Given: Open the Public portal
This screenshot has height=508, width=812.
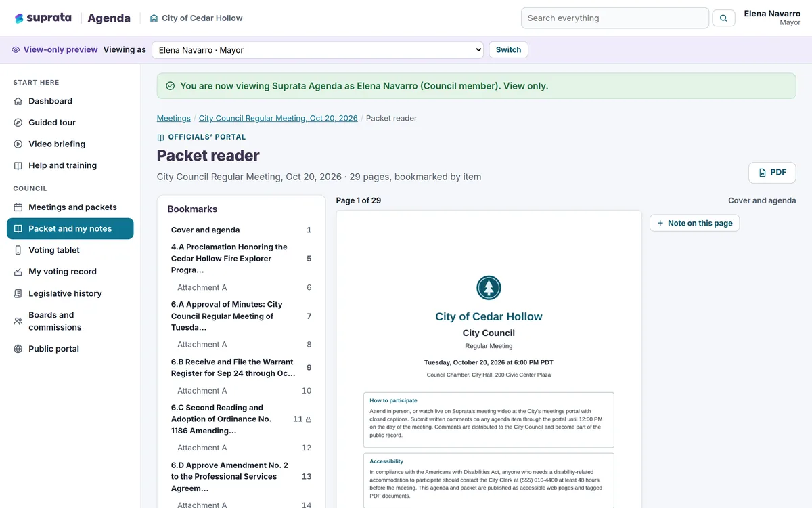Looking at the screenshot, I should point(70,350).
